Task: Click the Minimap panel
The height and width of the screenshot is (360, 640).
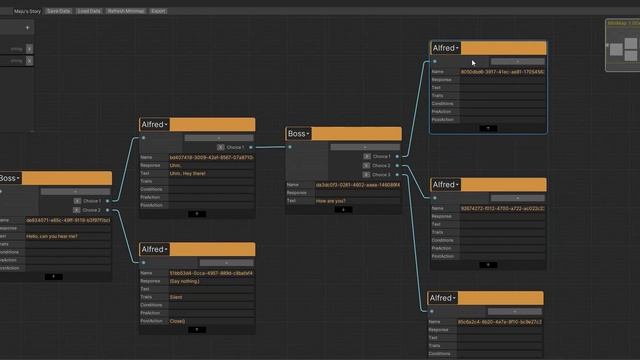Action: (x=622, y=45)
